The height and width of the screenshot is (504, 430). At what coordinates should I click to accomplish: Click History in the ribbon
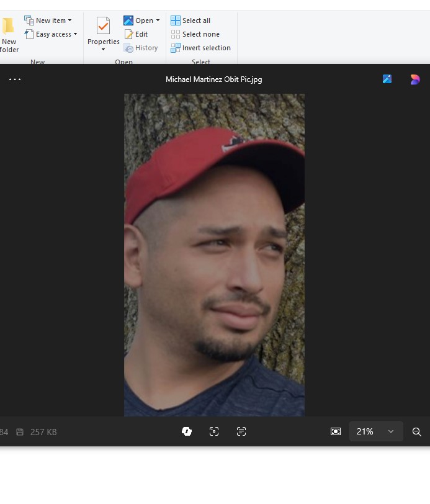pos(141,48)
